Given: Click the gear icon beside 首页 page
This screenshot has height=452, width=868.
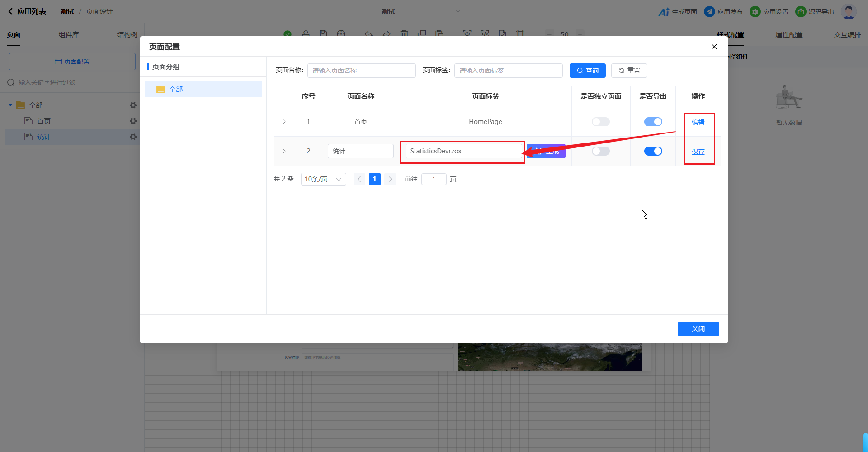Looking at the screenshot, I should coord(133,121).
